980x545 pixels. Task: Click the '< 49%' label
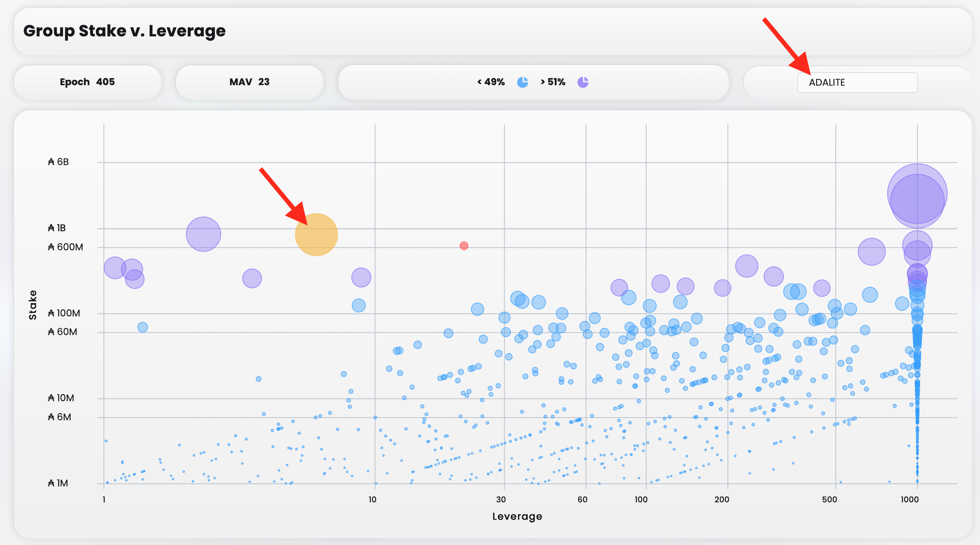[491, 82]
